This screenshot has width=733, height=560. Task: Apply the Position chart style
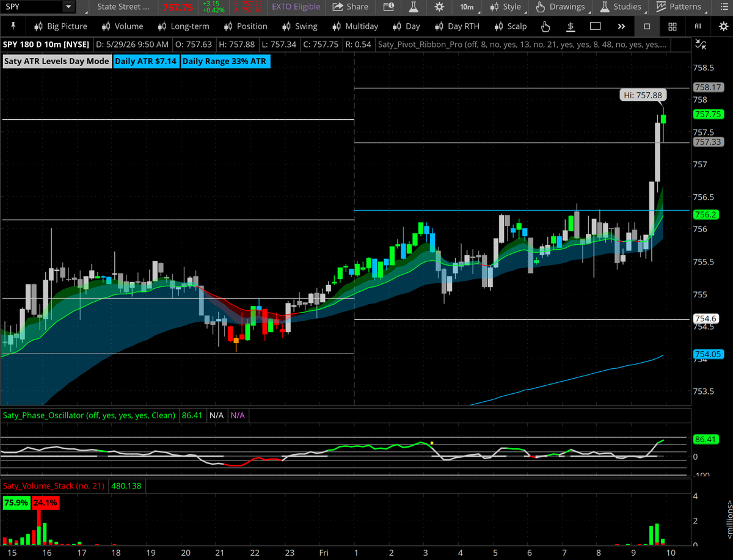[246, 26]
